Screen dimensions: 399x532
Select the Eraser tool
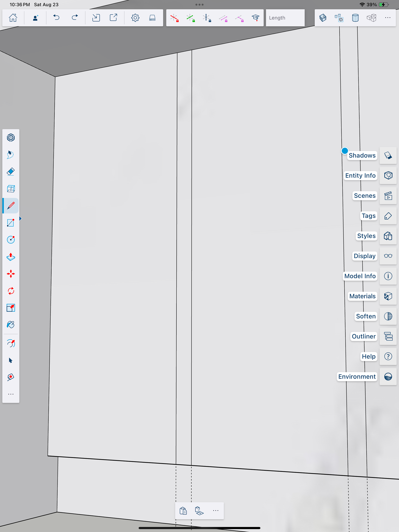coord(11,172)
